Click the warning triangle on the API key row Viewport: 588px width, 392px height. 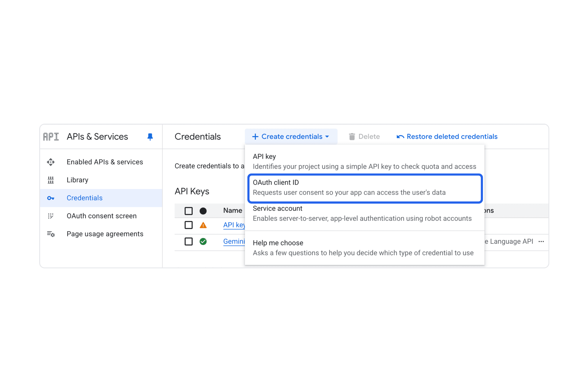pos(203,225)
